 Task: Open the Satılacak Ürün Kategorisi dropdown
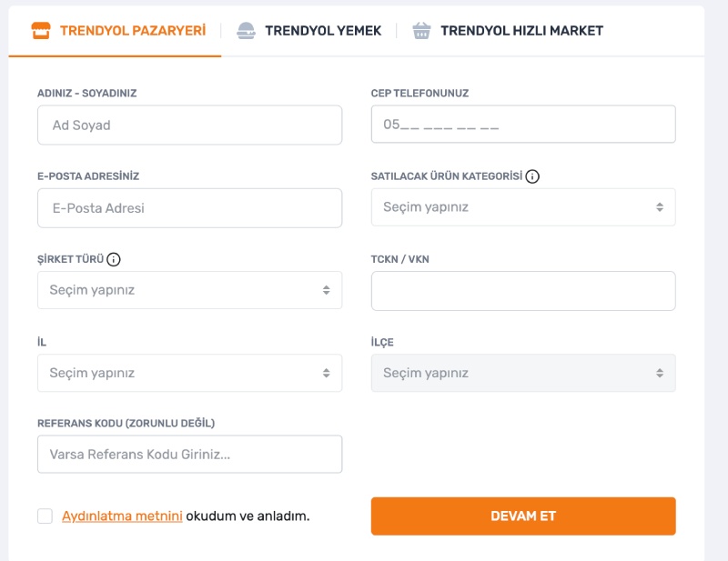point(523,207)
